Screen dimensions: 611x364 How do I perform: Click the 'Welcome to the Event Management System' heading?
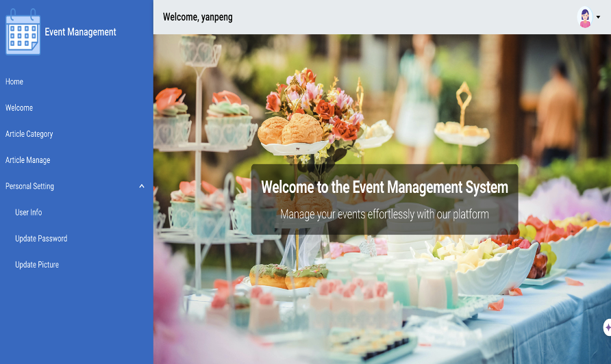click(x=384, y=187)
